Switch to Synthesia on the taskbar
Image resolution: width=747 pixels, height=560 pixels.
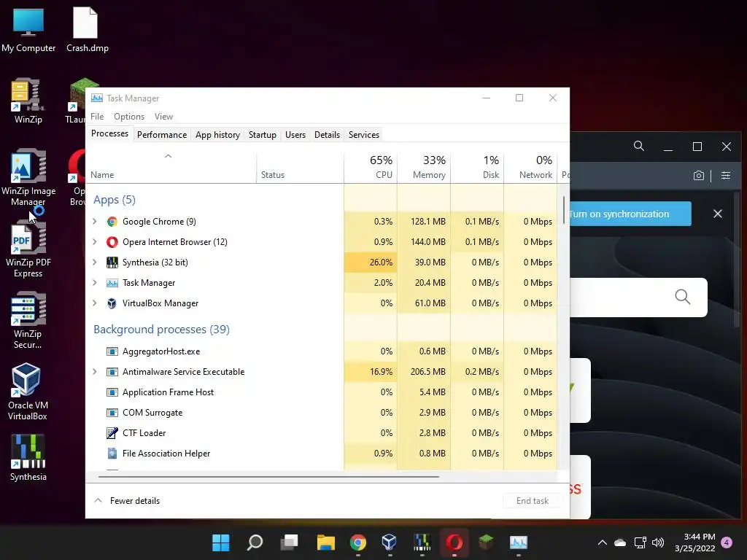(x=422, y=542)
